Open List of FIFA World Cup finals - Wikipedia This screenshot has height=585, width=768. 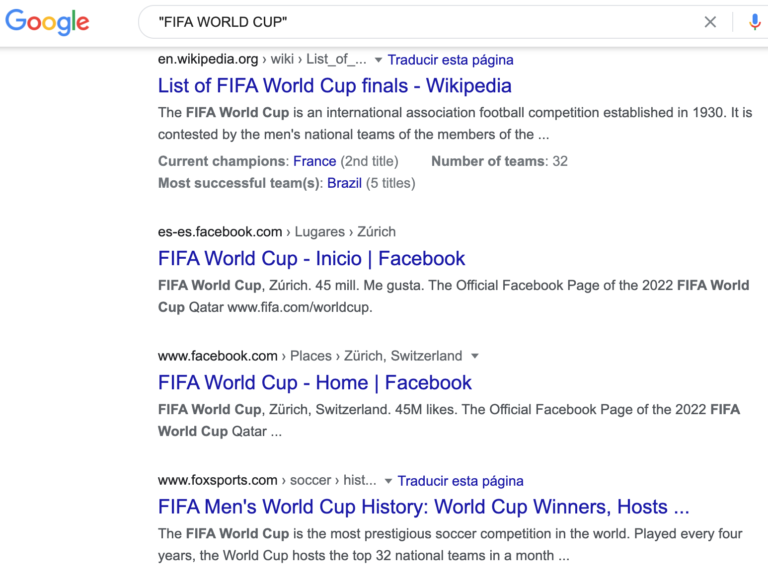(335, 86)
